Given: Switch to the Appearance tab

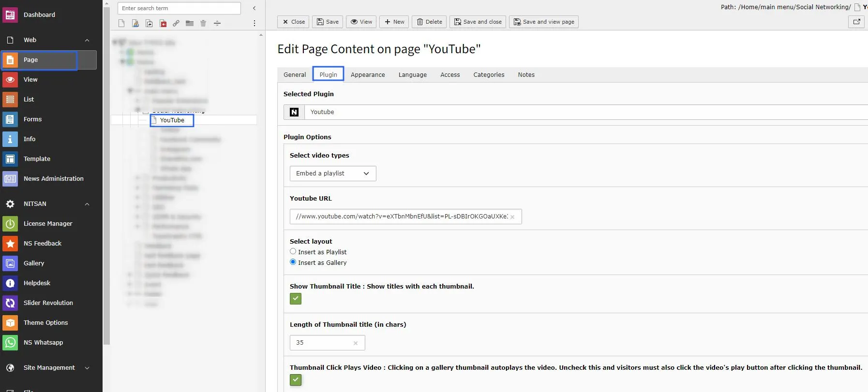Looking at the screenshot, I should point(368,75).
